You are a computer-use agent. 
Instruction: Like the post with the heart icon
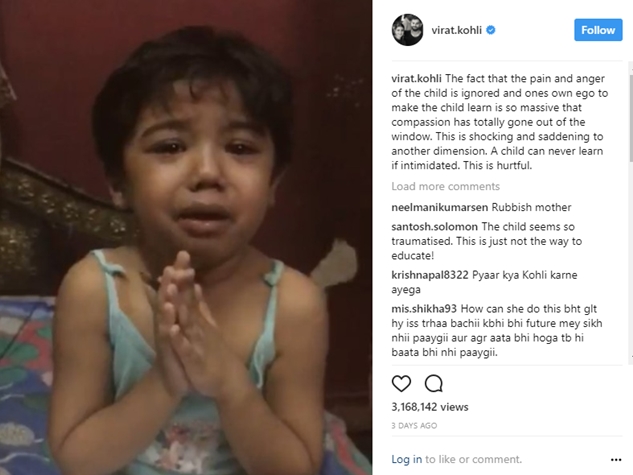tap(401, 383)
